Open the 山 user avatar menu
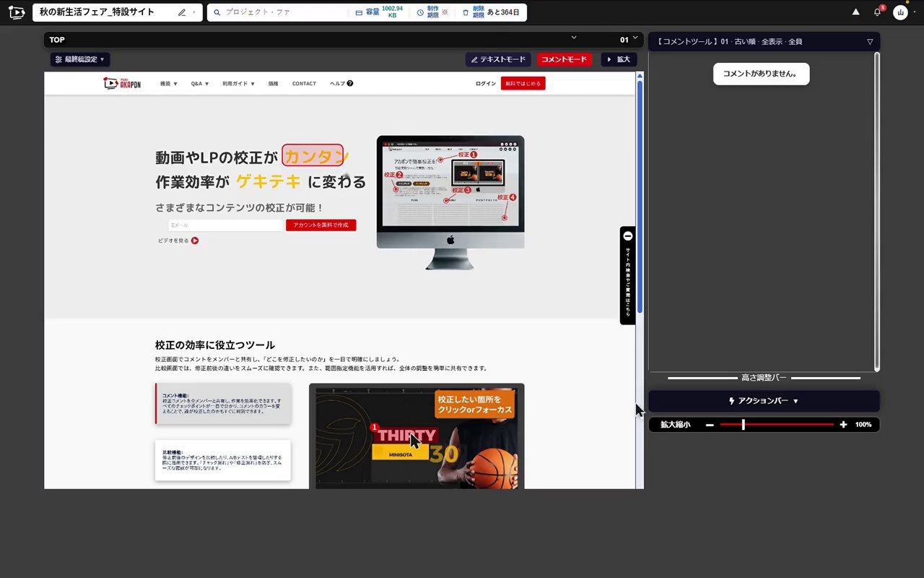Screen dimensions: 924x578 (900, 12)
